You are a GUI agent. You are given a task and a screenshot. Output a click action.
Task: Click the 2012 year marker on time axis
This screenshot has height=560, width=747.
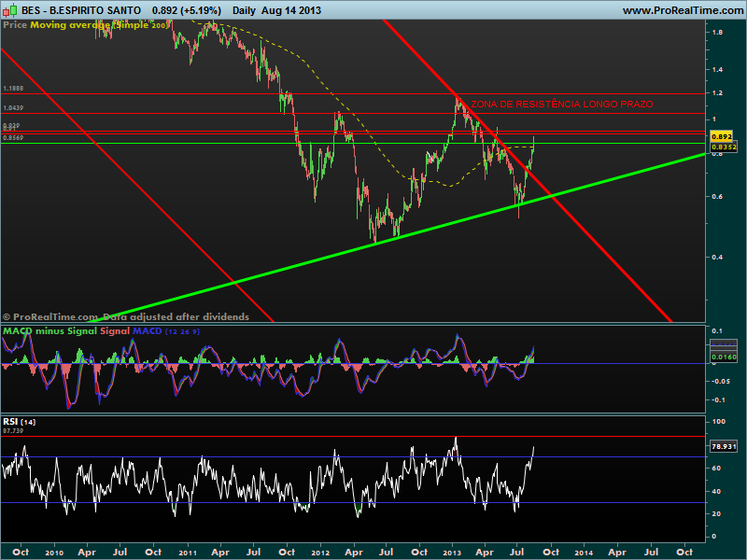point(320,553)
